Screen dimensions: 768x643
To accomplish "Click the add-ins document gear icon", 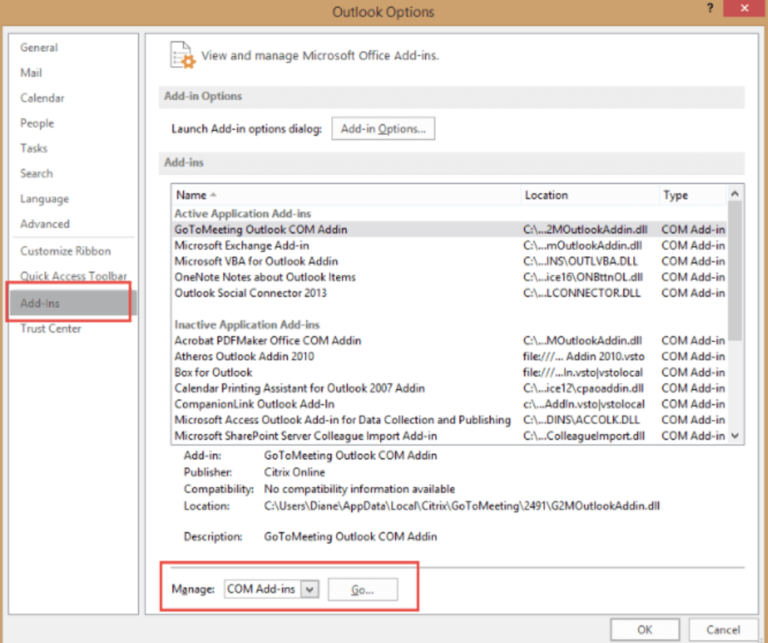I will (182, 55).
